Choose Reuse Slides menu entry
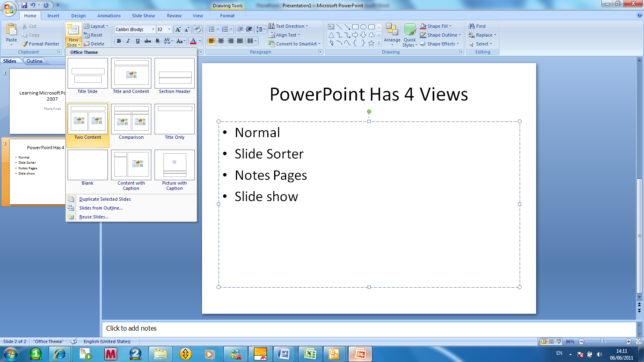Viewport: 644px width, 362px height. pos(131,217)
